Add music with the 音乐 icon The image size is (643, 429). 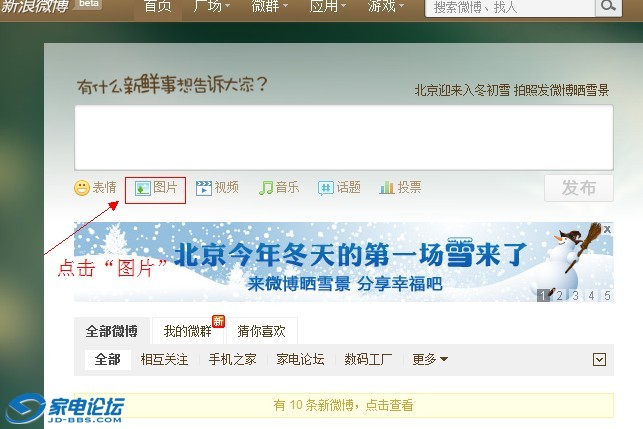[x=265, y=188]
